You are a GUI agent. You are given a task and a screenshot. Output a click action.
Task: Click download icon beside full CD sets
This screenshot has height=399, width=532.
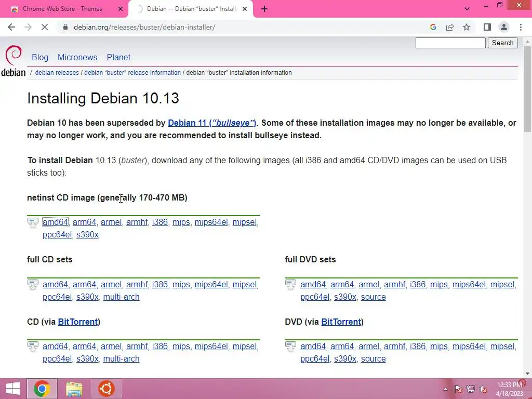click(x=33, y=285)
